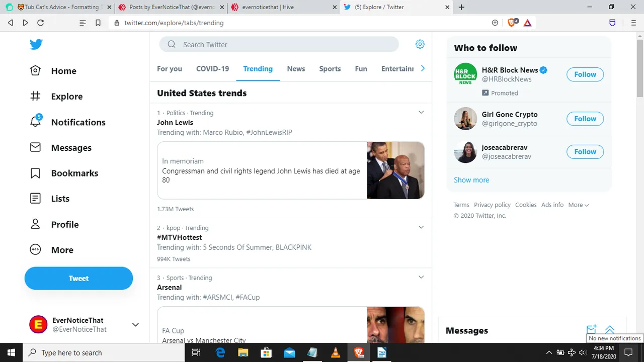Go to Explore hashtag icon

(x=35, y=96)
